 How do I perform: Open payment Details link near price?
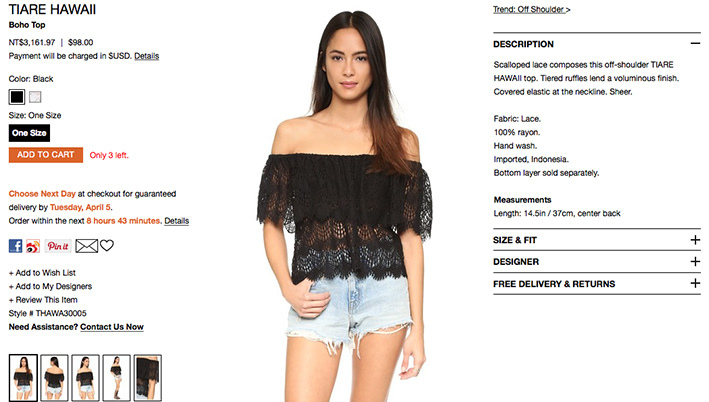(147, 56)
